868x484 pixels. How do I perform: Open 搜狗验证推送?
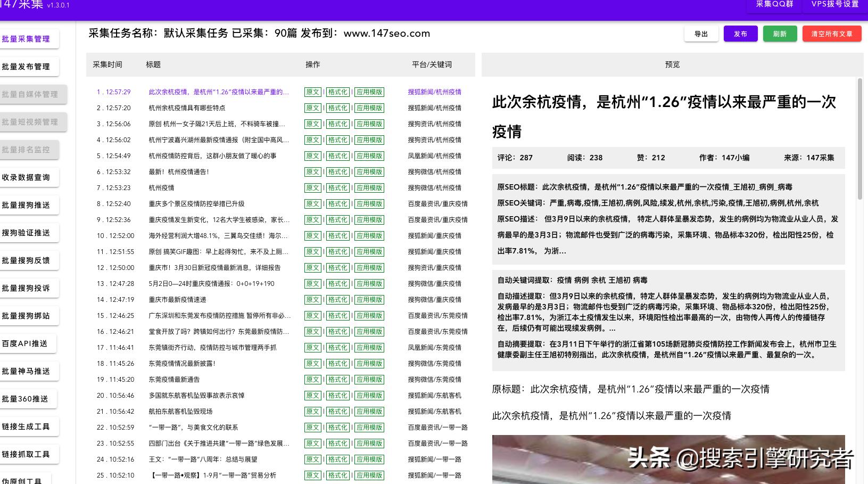point(29,233)
